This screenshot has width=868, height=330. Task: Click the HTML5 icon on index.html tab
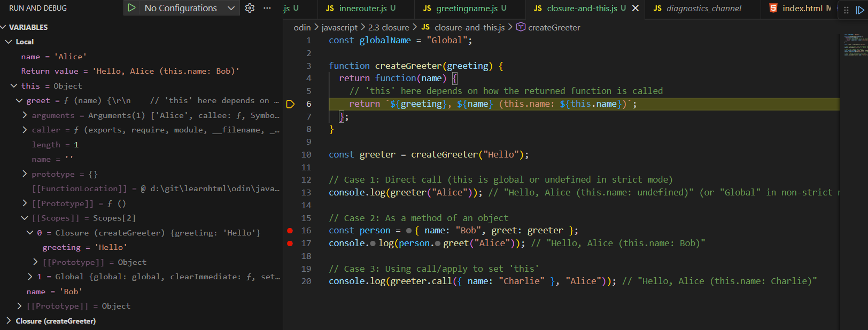point(773,8)
